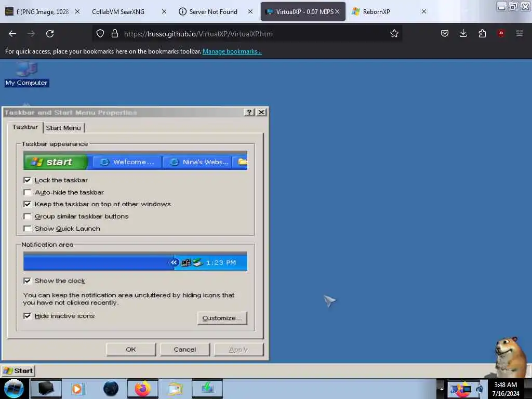The height and width of the screenshot is (399, 532).
Task: Open the Firefox application menu
Action: click(519, 33)
